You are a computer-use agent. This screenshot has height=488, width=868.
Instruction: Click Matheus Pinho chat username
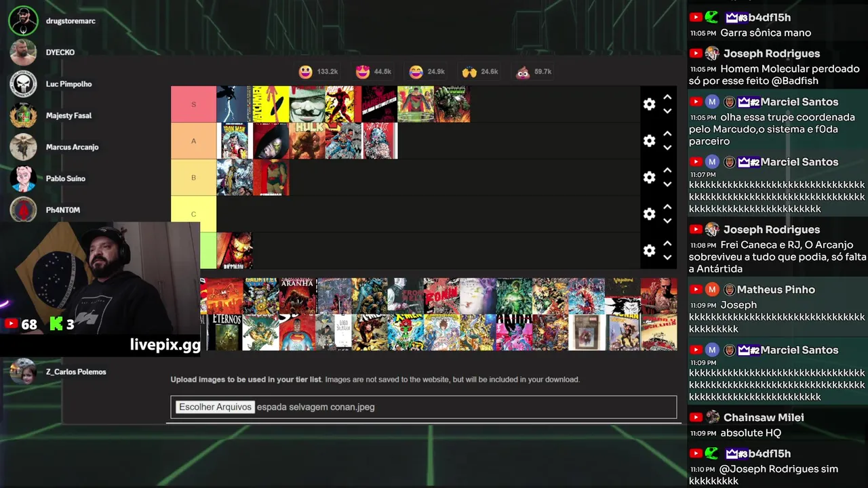coord(776,289)
